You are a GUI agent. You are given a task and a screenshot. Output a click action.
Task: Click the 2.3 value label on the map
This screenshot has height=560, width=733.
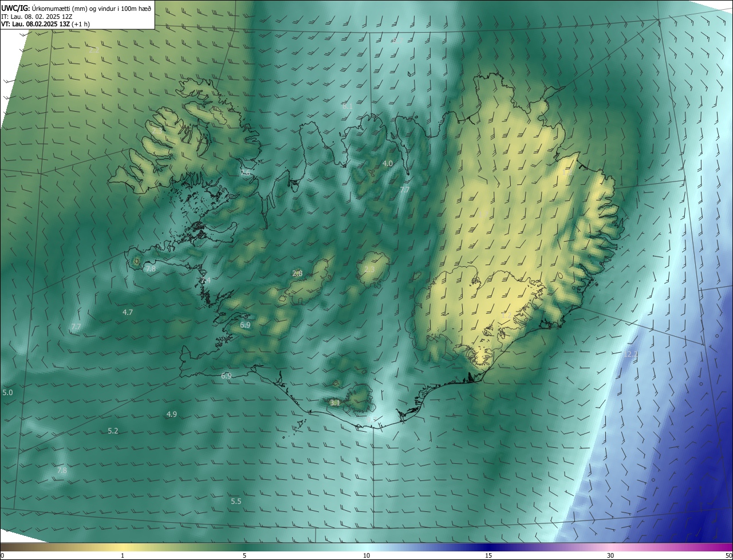click(x=369, y=270)
